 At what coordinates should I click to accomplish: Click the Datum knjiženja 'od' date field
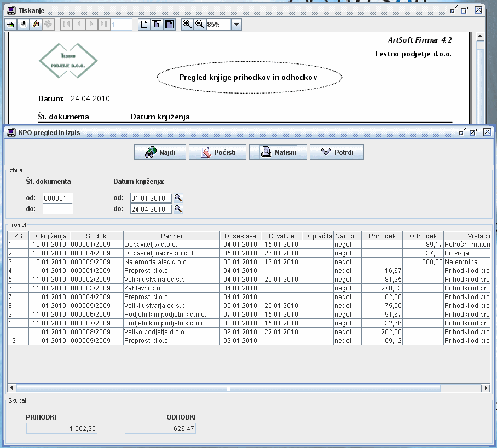coord(151,198)
